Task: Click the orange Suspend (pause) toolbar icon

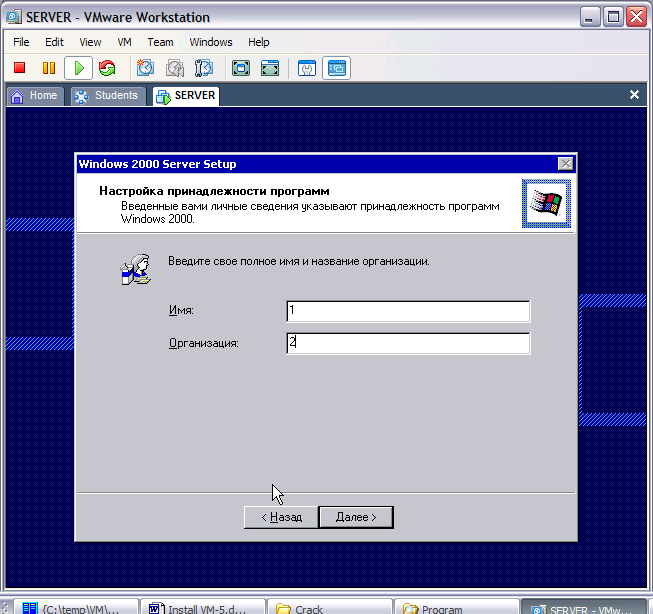Action: click(x=49, y=68)
